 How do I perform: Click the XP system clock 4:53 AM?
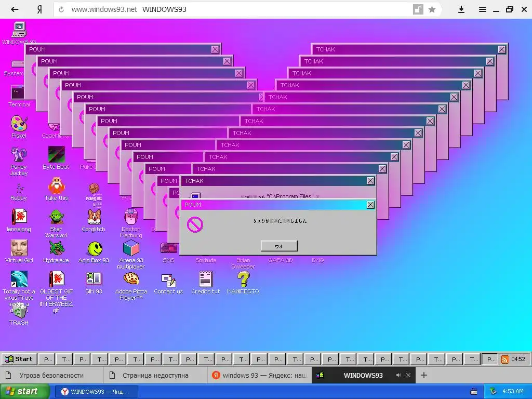pos(513,392)
